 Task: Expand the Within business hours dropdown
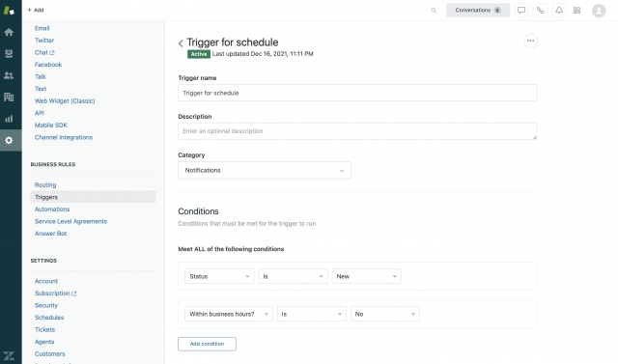point(229,314)
